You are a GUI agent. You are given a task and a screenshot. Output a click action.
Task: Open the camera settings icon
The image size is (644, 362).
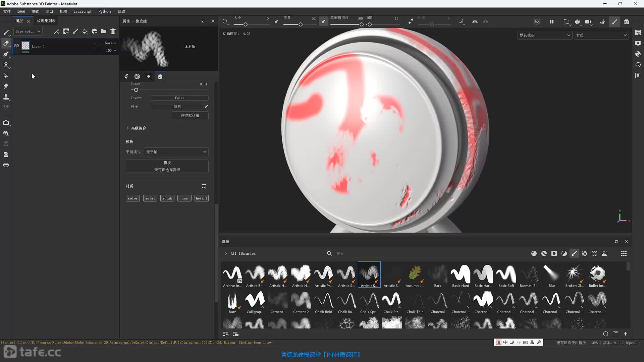tap(588, 22)
